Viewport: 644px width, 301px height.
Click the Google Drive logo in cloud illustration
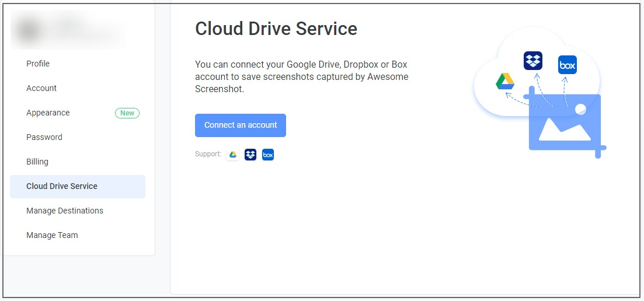pos(505,81)
